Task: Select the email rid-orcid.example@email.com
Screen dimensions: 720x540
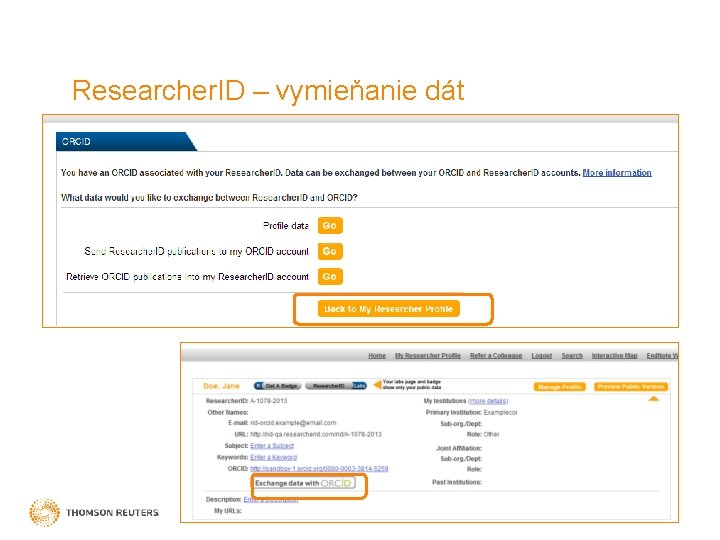Action: 293,422
